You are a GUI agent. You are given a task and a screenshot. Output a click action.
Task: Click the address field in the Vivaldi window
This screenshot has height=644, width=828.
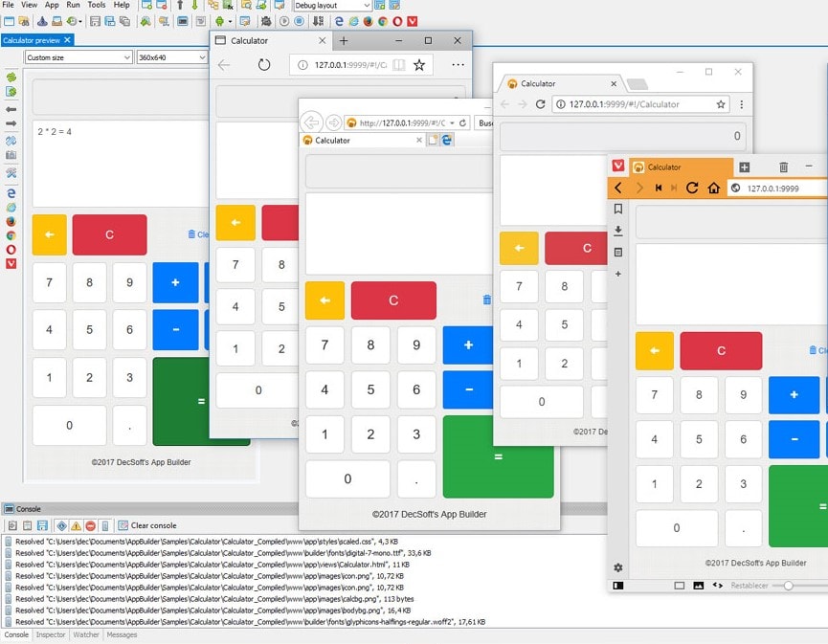coord(778,189)
